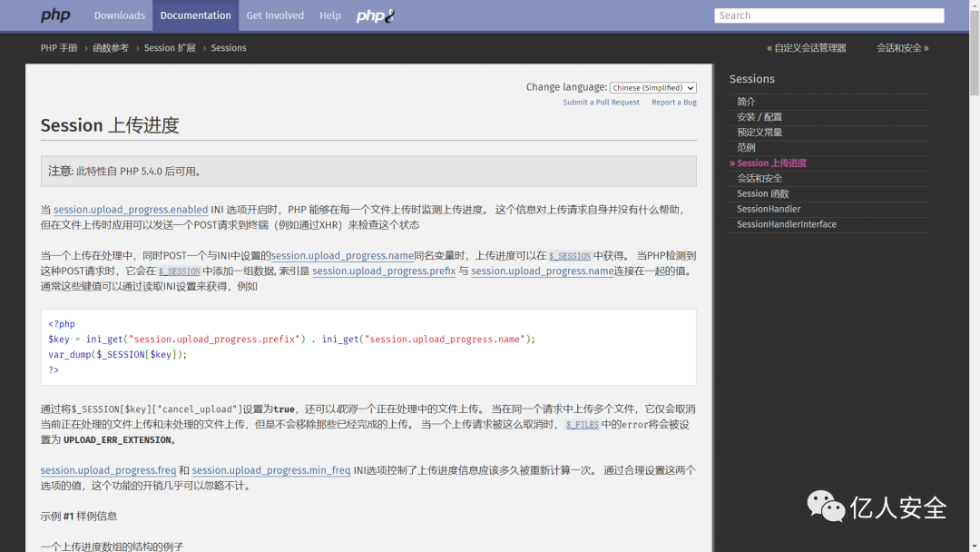Open first $_SESSION link after 上传进度可以在

(569, 256)
